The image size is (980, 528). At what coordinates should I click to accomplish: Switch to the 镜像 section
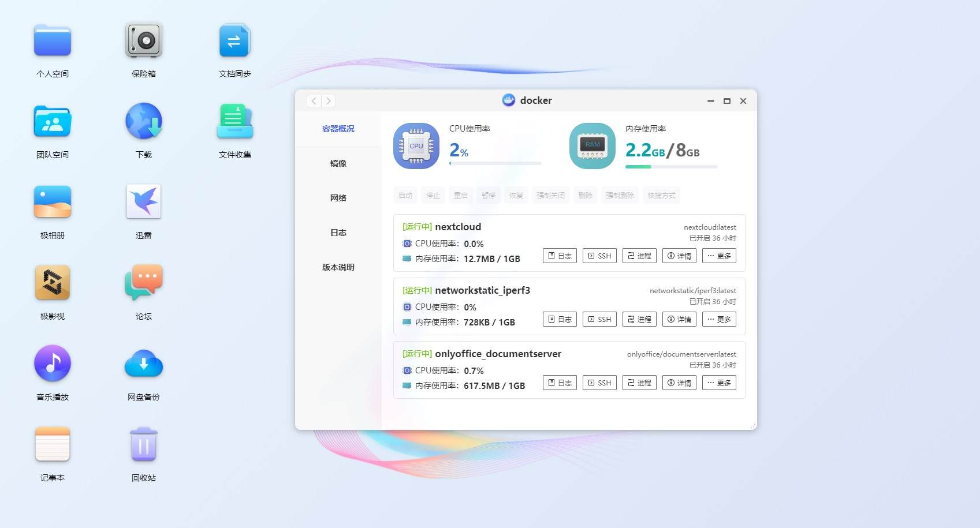pos(338,163)
